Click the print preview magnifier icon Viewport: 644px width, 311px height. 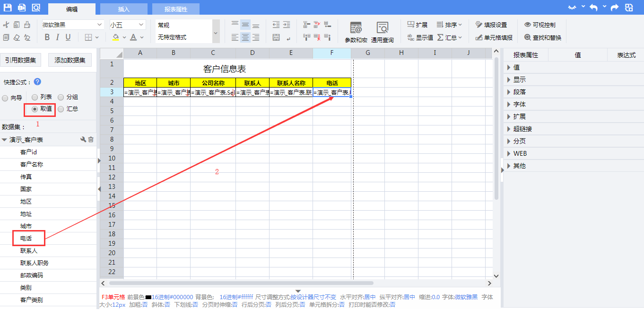click(36, 8)
